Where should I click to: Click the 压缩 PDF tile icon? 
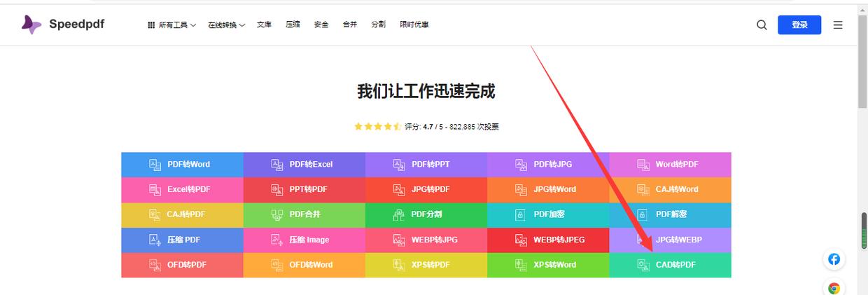(x=155, y=240)
